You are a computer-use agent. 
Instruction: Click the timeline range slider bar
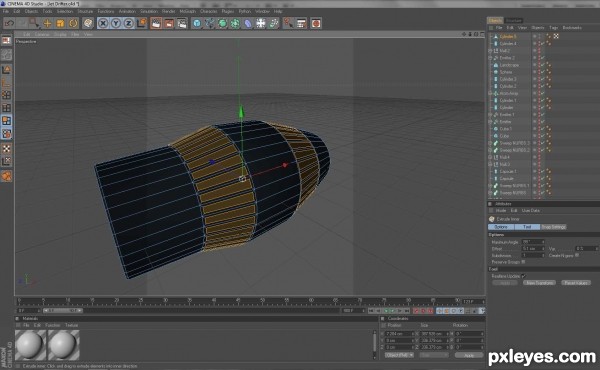pyautogui.click(x=63, y=310)
